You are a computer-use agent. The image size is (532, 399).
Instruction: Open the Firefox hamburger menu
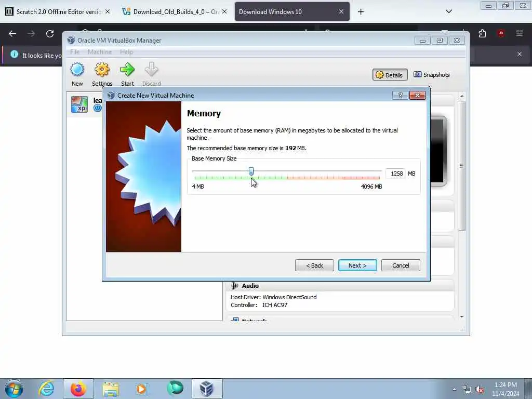pyautogui.click(x=519, y=33)
